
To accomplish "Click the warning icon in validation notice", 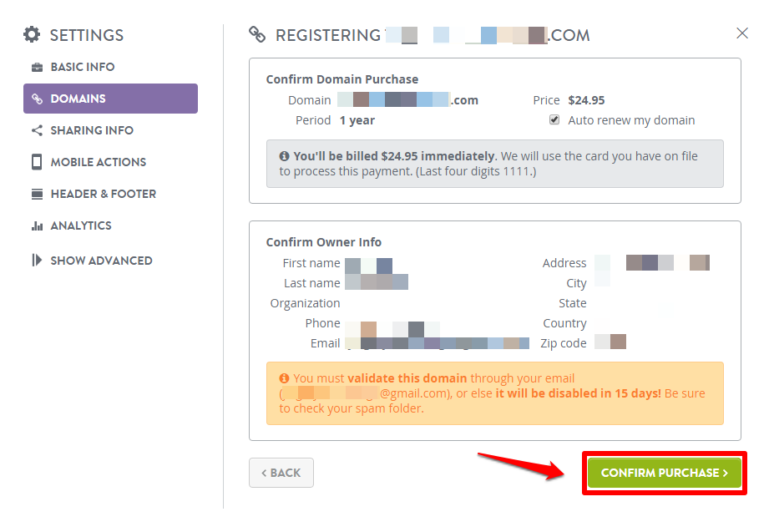I will pyautogui.click(x=285, y=378).
